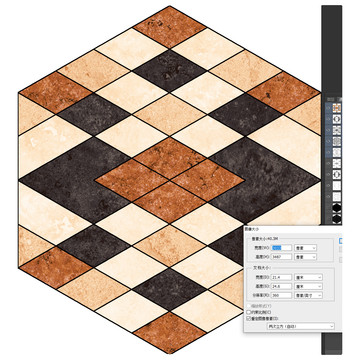
Task: Open the document height unit dropdown
Action: [308, 286]
